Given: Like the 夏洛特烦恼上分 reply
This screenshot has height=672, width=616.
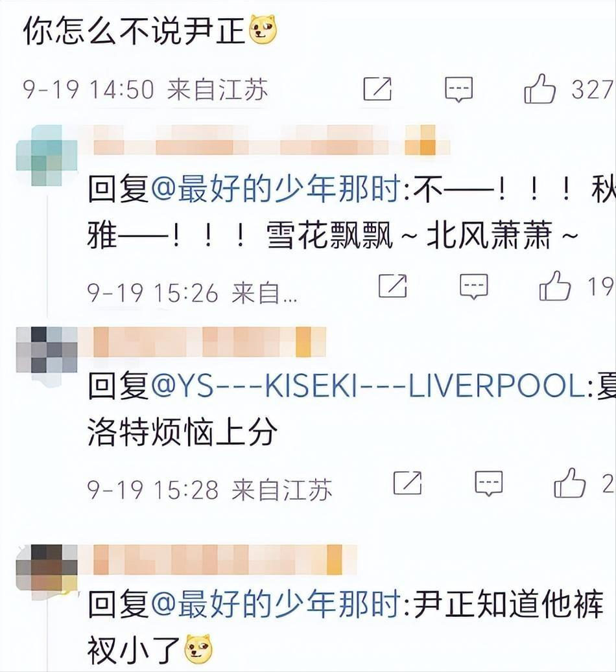Looking at the screenshot, I should coord(570,483).
